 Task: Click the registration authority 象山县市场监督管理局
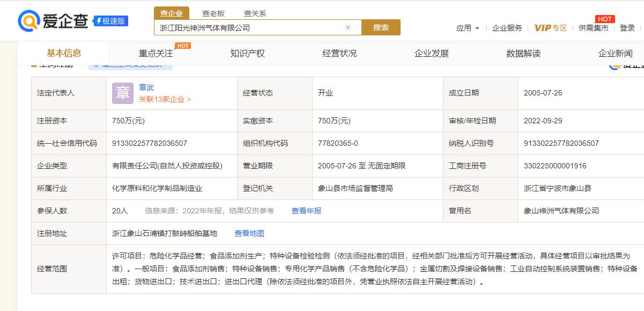(x=356, y=188)
